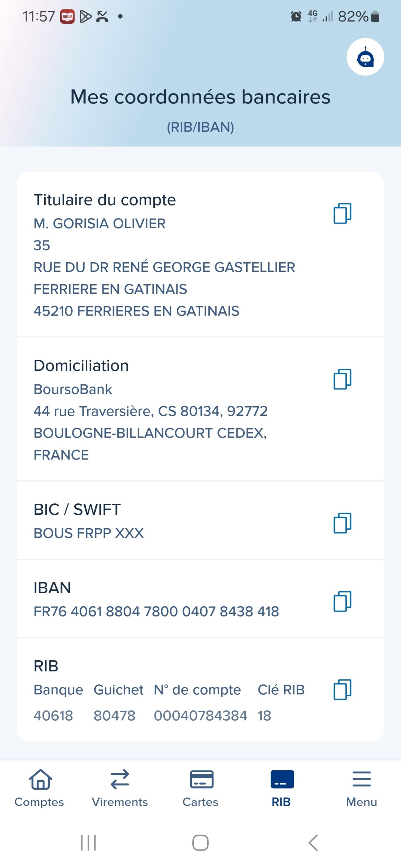Tap the Android back button
The width and height of the screenshot is (401, 868).
(313, 843)
